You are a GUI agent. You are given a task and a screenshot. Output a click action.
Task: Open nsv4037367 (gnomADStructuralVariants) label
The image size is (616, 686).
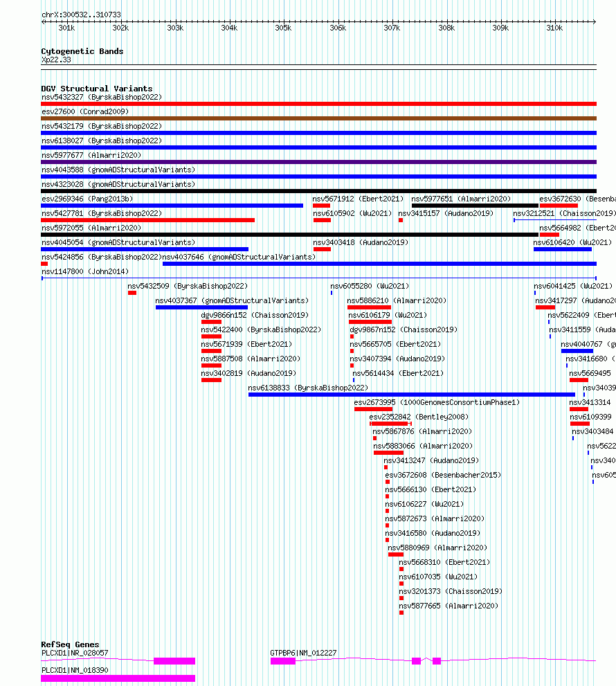coord(232,300)
